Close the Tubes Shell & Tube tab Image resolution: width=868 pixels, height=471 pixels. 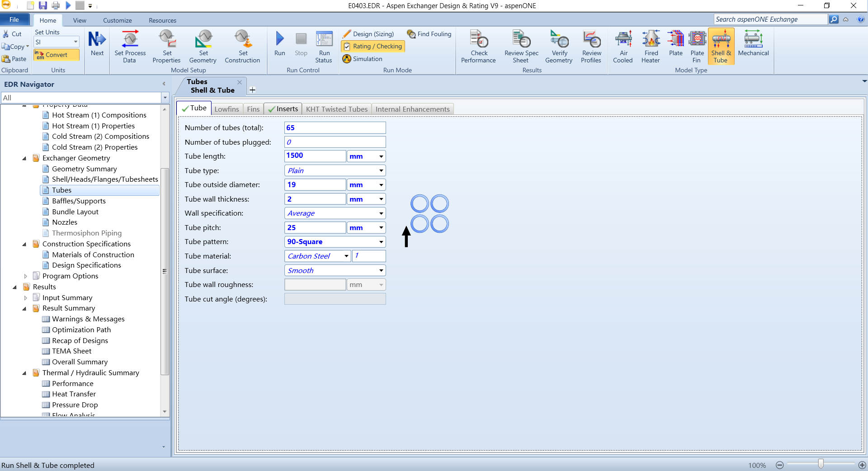point(240,82)
